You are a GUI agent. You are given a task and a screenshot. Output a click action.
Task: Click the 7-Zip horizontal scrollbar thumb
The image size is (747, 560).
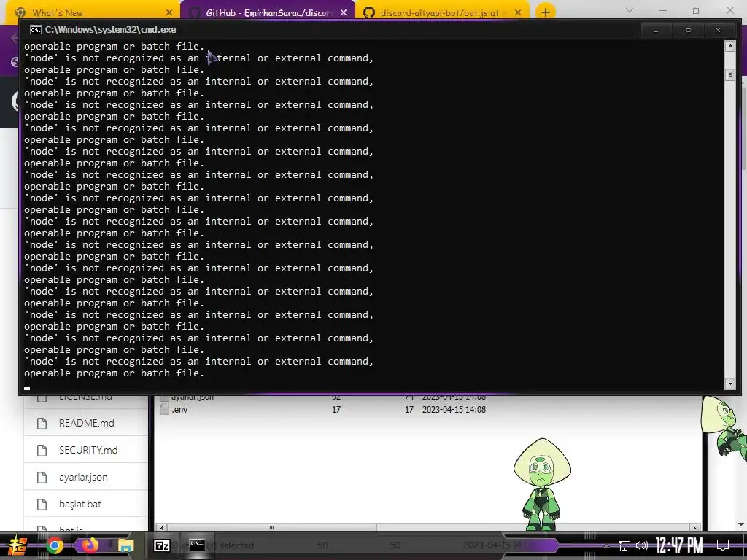(x=271, y=528)
